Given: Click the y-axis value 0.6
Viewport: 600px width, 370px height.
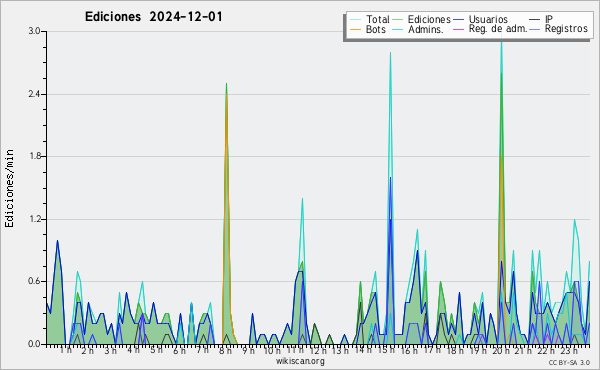Looking at the screenshot, I should 34,282.
